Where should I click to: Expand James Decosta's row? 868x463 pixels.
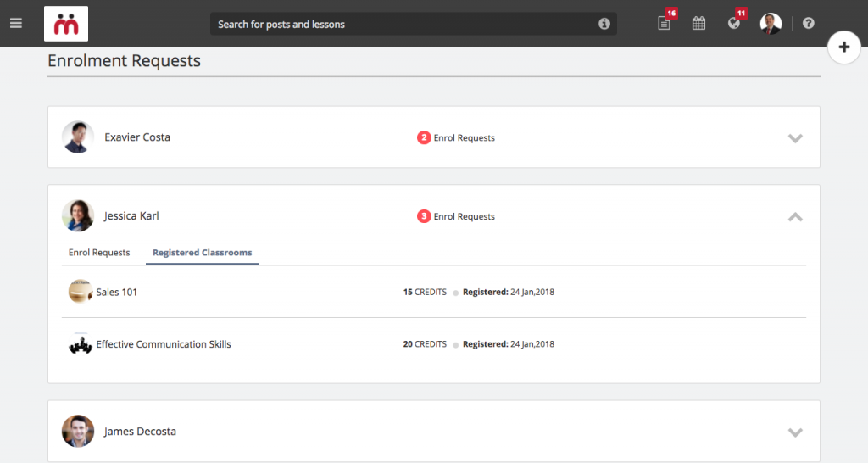click(795, 432)
